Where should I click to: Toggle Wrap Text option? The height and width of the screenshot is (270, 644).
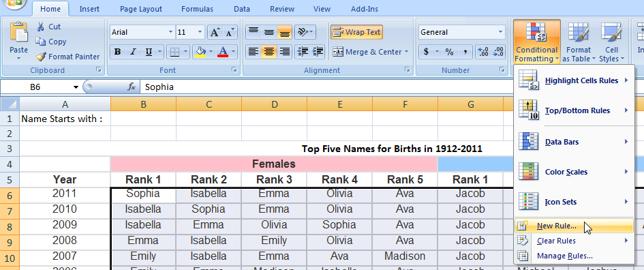click(356, 32)
